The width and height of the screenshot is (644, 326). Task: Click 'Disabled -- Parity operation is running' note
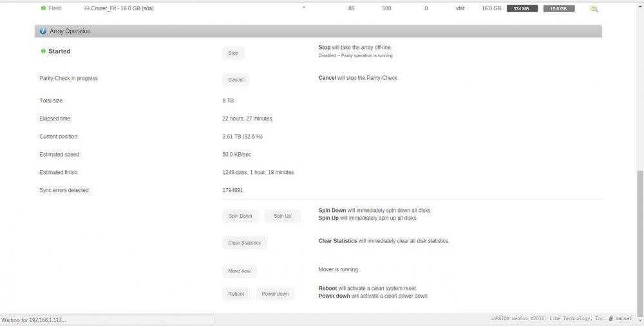tap(355, 55)
